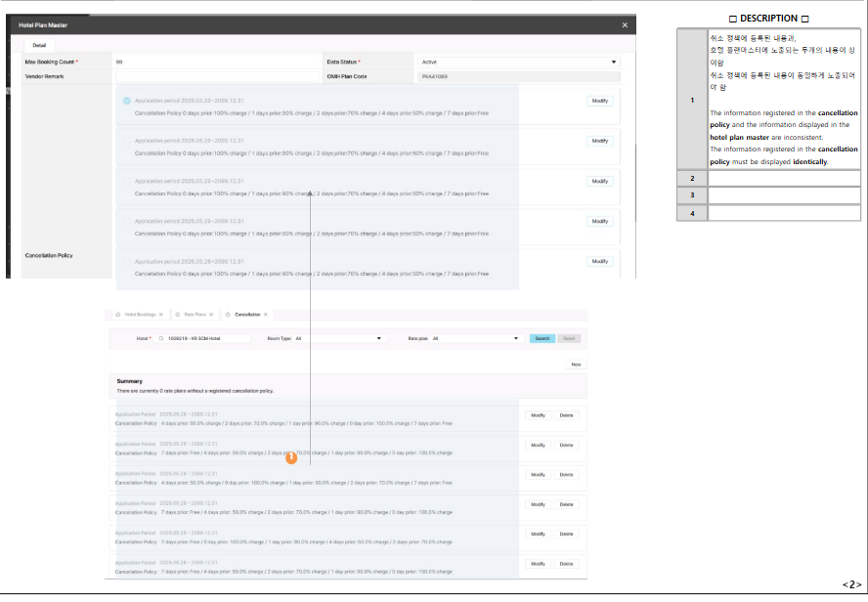This screenshot has height=602, width=868.
Task: Switch to the Rate Plans tab
Action: (195, 315)
